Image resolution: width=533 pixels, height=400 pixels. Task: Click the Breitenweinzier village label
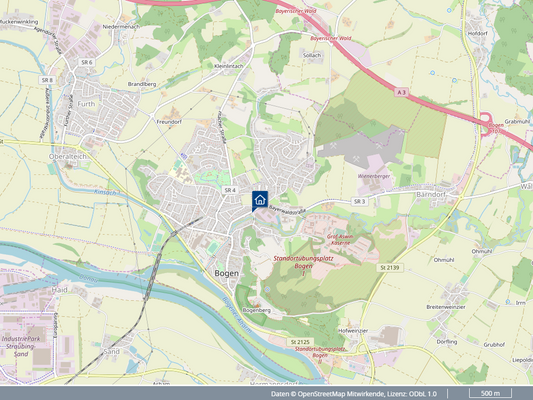(446, 307)
